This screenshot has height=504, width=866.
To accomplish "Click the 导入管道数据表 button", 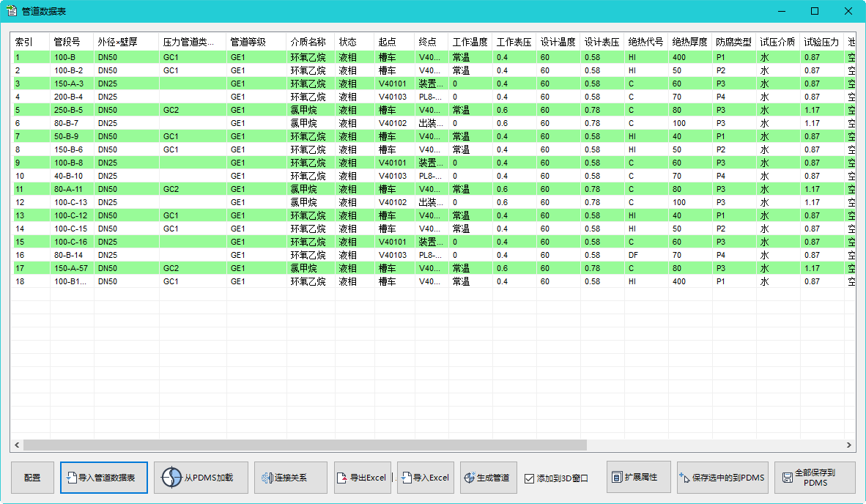I will [104, 478].
